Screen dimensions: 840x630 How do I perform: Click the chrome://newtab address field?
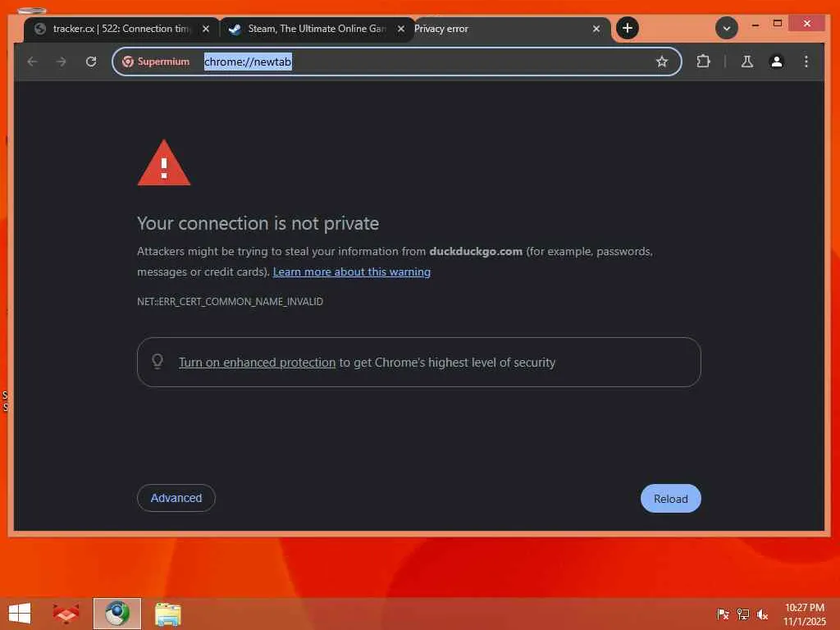point(396,62)
